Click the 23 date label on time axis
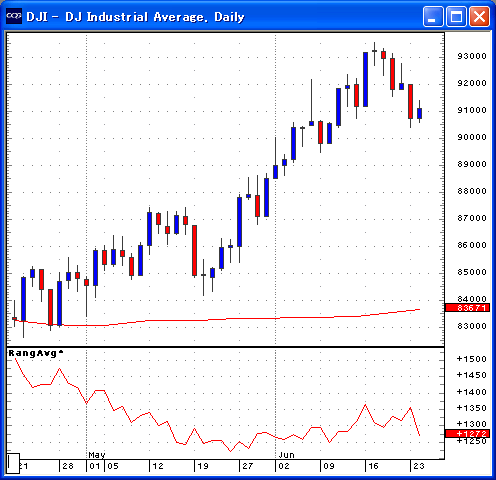Viewport: 496px width, 480px height. click(419, 466)
